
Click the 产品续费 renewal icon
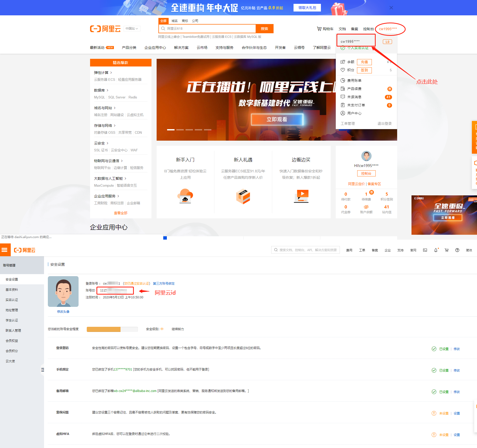[343, 89]
